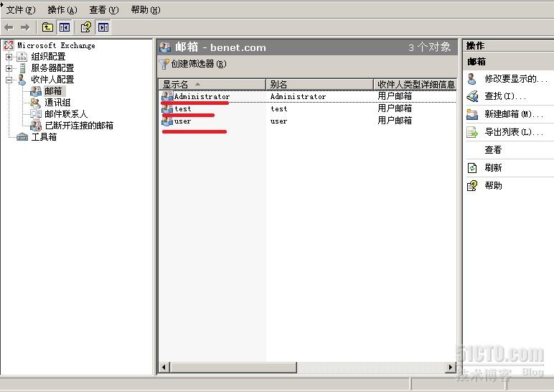Click the 通讯组 group icon
Viewport: 554px width, 392px height.
pos(35,103)
